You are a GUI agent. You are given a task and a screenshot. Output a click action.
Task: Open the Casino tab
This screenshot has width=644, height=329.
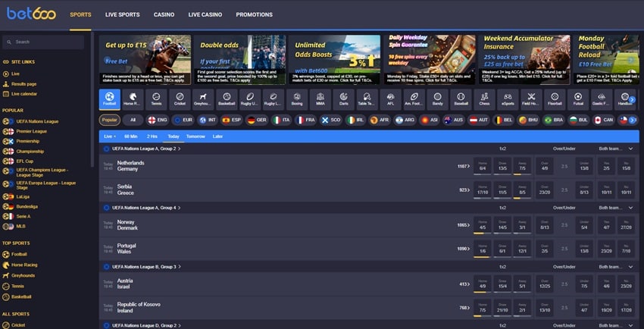click(164, 14)
